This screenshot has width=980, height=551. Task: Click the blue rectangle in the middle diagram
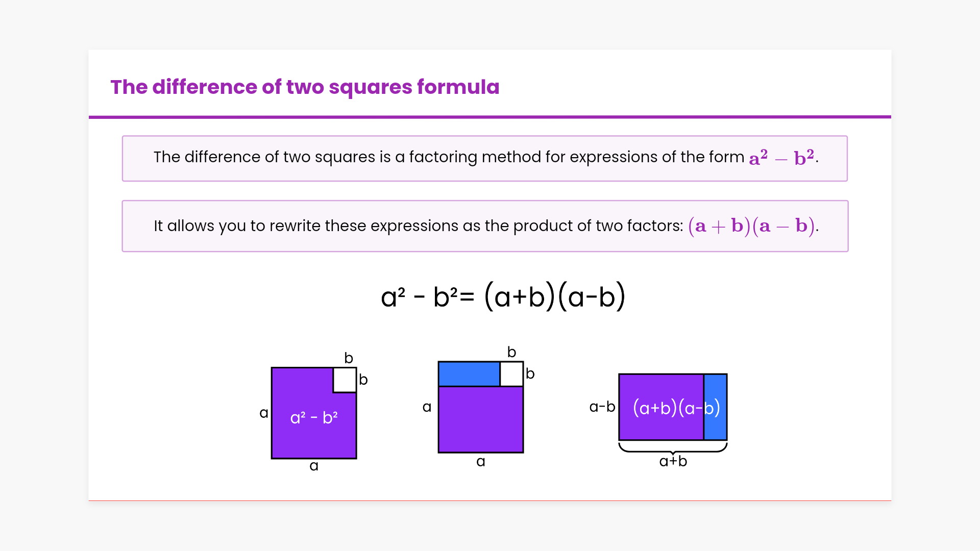click(x=469, y=374)
